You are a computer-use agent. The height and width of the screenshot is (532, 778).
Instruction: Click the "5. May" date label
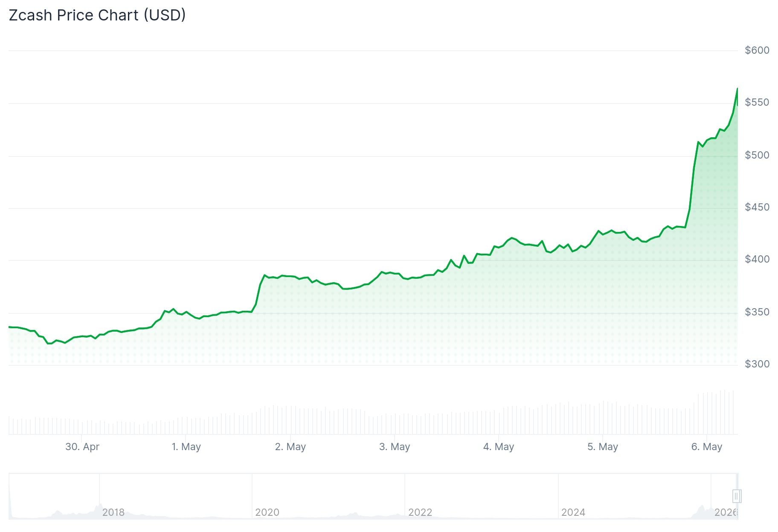pyautogui.click(x=602, y=447)
